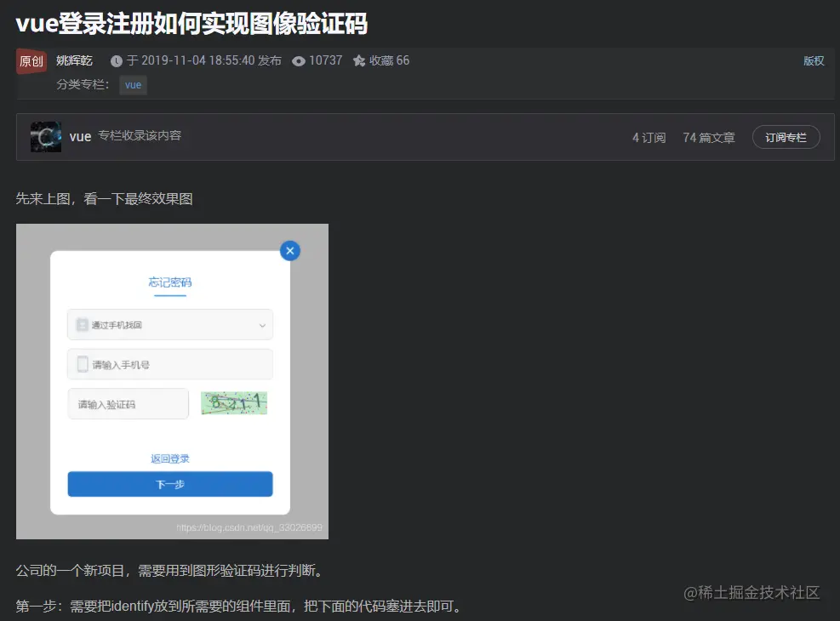Open the vue column title link
Image resolution: width=840 pixels, height=621 pixels.
[x=80, y=136]
